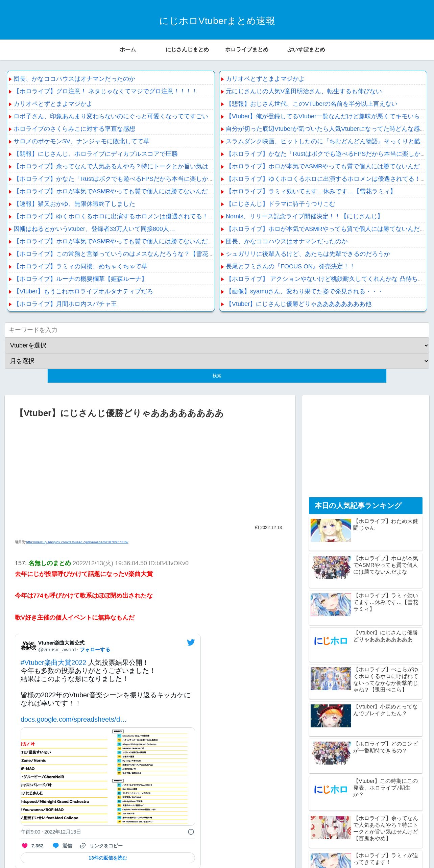Click the 返信 reply label
This screenshot has width=434, height=868.
click(x=67, y=846)
